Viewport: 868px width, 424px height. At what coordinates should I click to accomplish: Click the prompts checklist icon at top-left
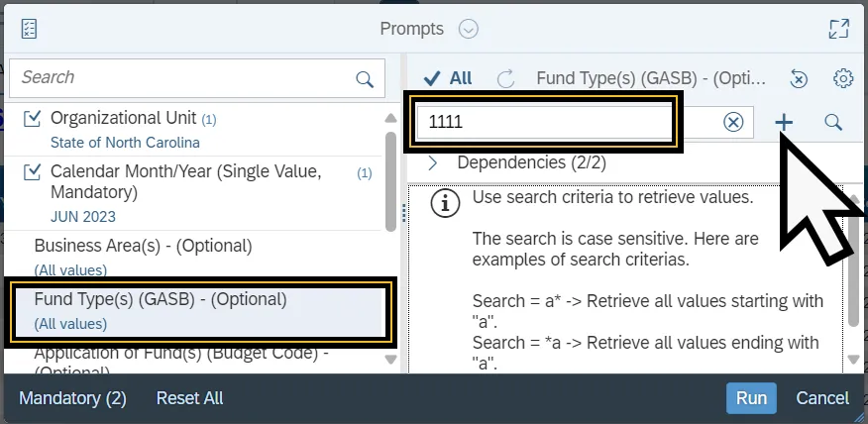click(29, 29)
